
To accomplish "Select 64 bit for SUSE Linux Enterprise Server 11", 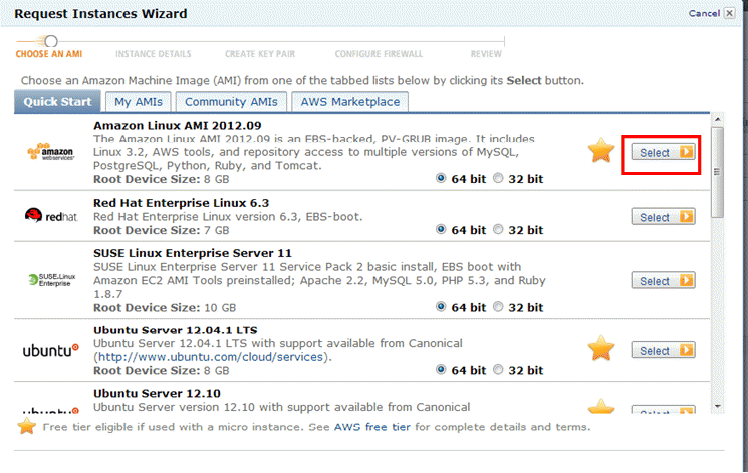I will pyautogui.click(x=441, y=307).
